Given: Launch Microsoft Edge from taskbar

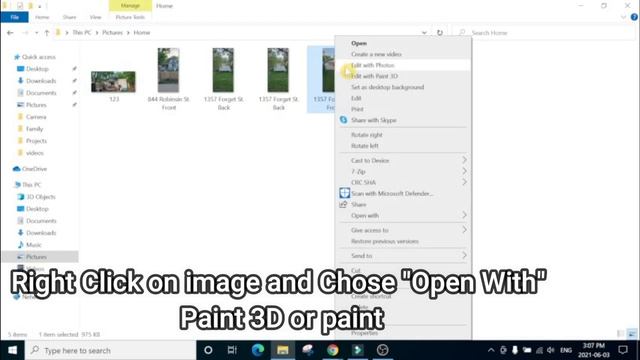Looking at the screenshot, I should pyautogui.click(x=258, y=350).
